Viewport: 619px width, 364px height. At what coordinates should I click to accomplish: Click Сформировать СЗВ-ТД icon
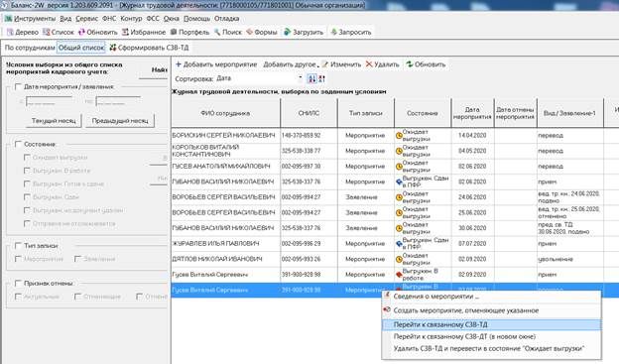[113, 48]
